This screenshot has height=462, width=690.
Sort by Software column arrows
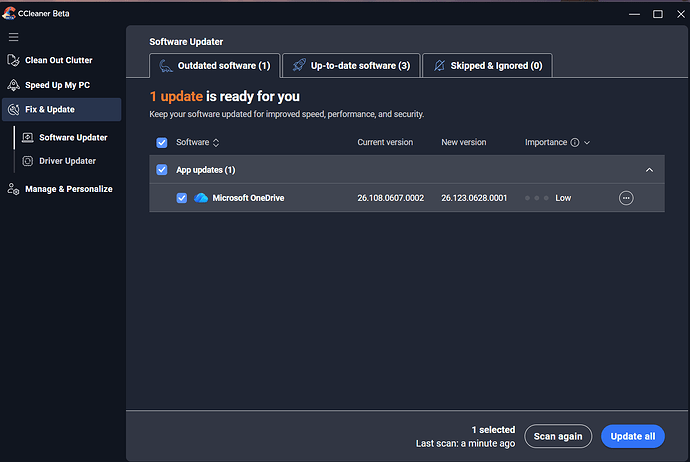(216, 143)
